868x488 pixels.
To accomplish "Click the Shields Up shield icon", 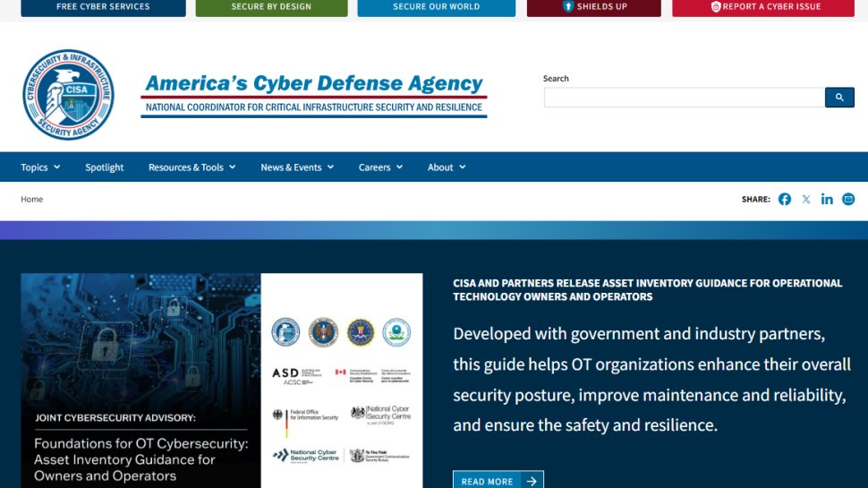I will [568, 6].
